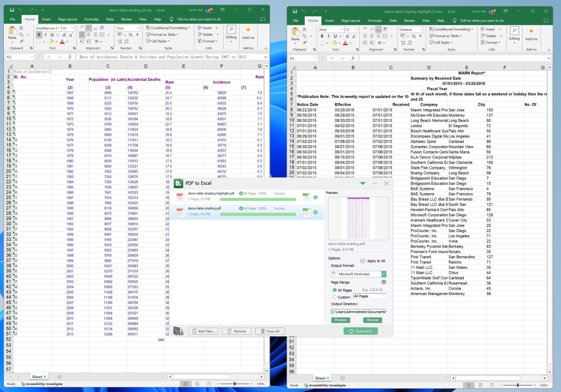Open the Formulas tab in right Excel

(374, 21)
